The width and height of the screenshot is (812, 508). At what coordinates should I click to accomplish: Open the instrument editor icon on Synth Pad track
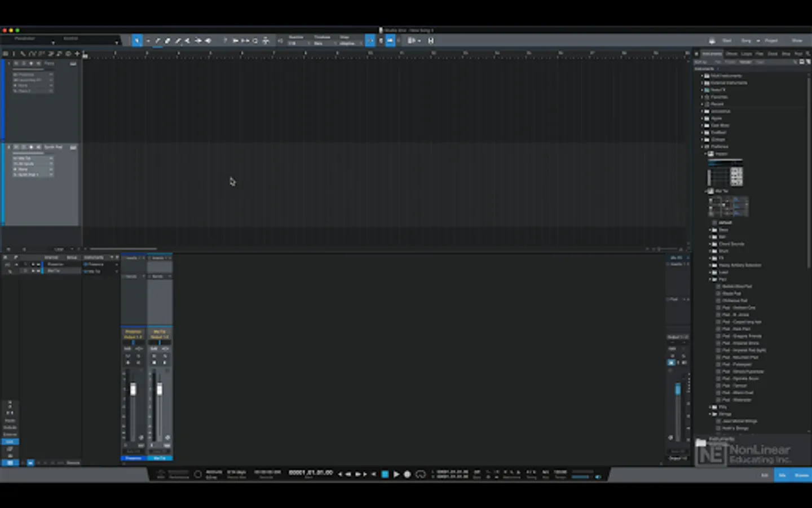73,147
